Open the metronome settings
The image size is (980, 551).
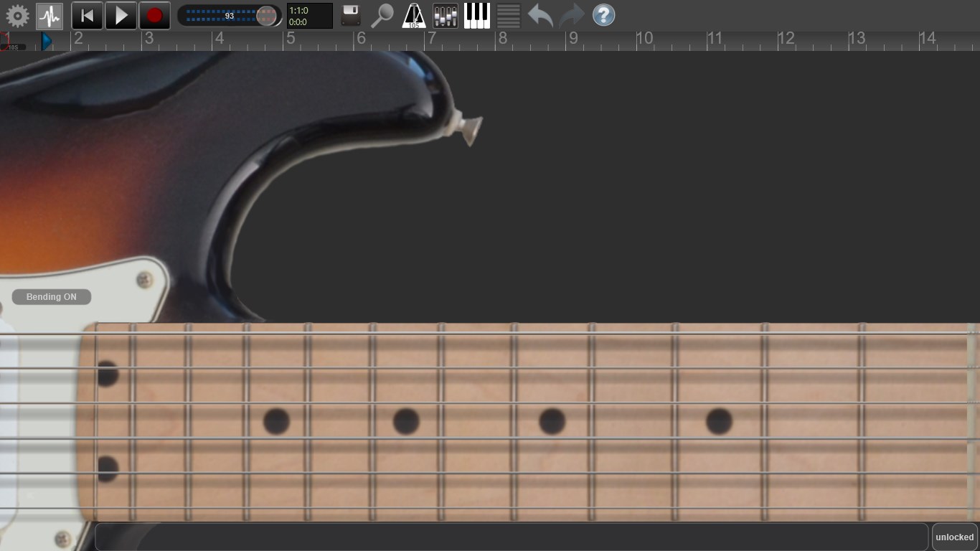[414, 15]
